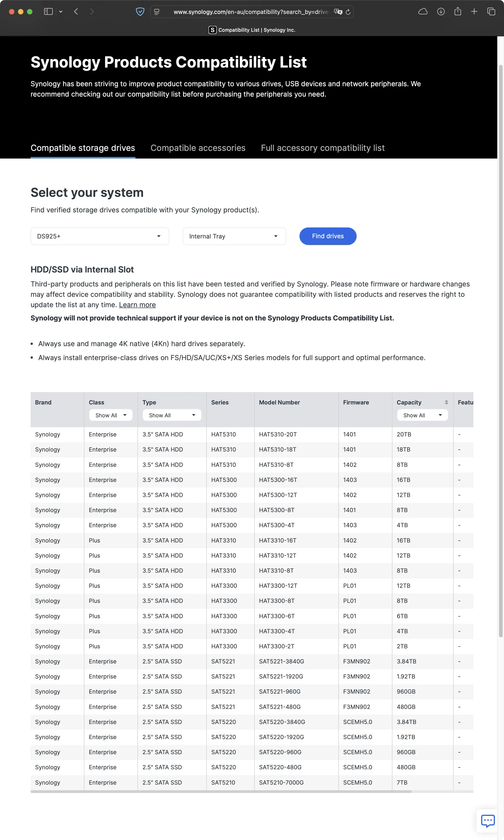Viewport: 504px width, 840px height.
Task: Click the HDD/SSD via Internal Slot heading
Action: pyautogui.click(x=82, y=270)
